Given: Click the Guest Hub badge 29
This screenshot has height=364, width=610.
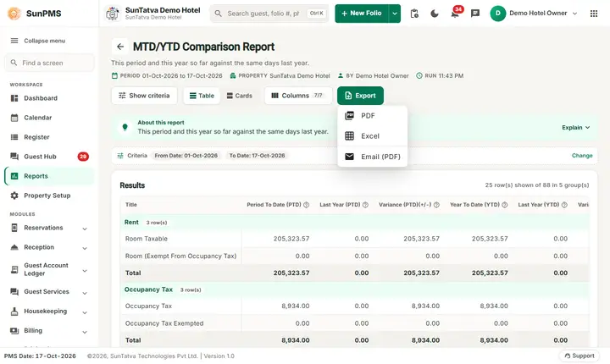Looking at the screenshot, I should (83, 157).
